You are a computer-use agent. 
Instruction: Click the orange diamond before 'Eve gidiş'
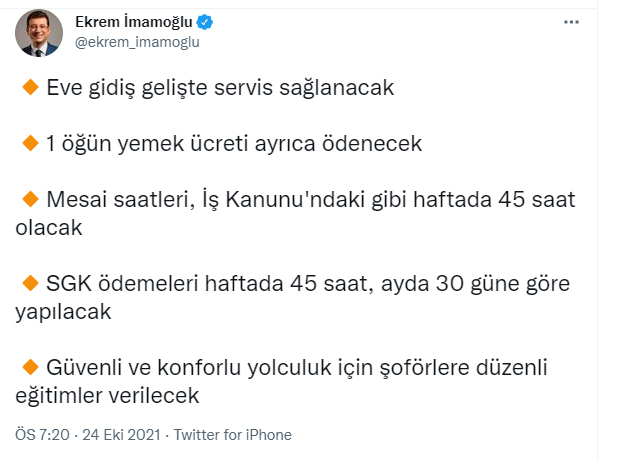[x=30, y=87]
